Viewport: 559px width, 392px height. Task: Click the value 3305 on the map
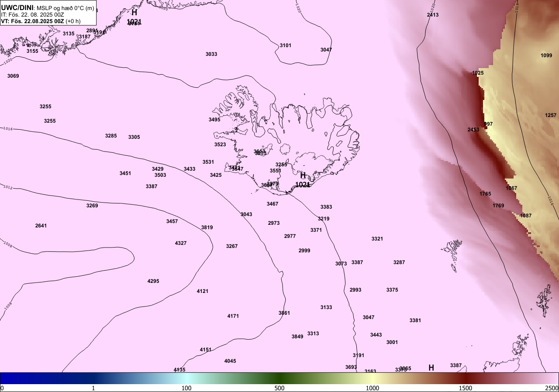[134, 137]
